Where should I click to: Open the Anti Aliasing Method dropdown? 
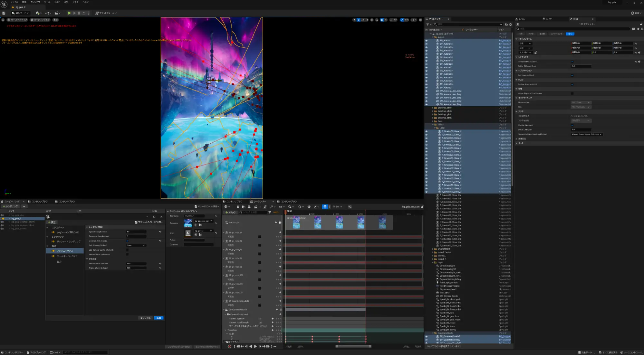coord(136,245)
